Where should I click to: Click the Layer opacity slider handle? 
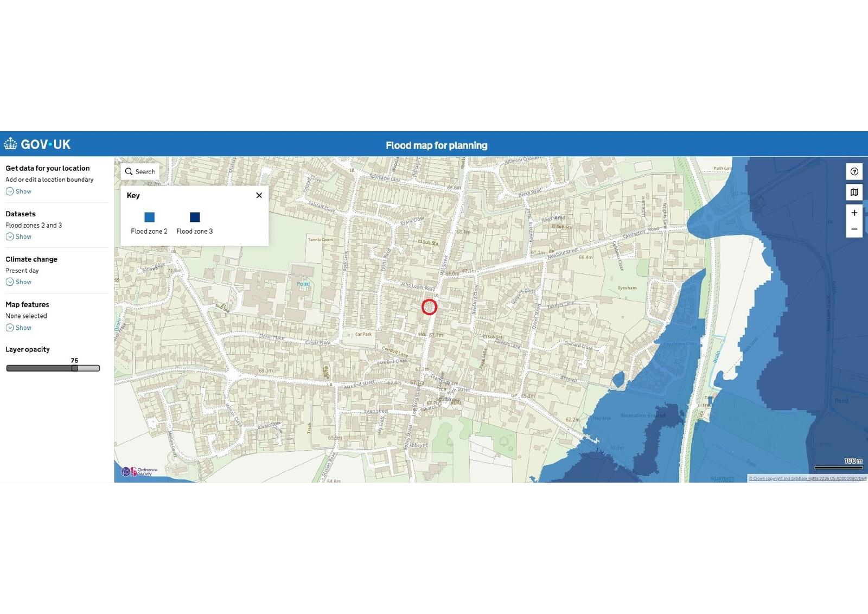pyautogui.click(x=74, y=368)
